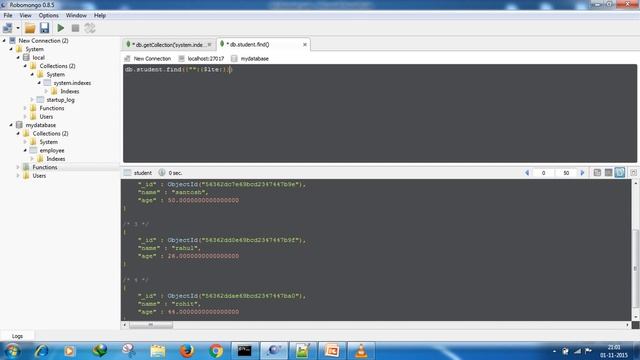Click the limit value field showing 50

click(566, 173)
